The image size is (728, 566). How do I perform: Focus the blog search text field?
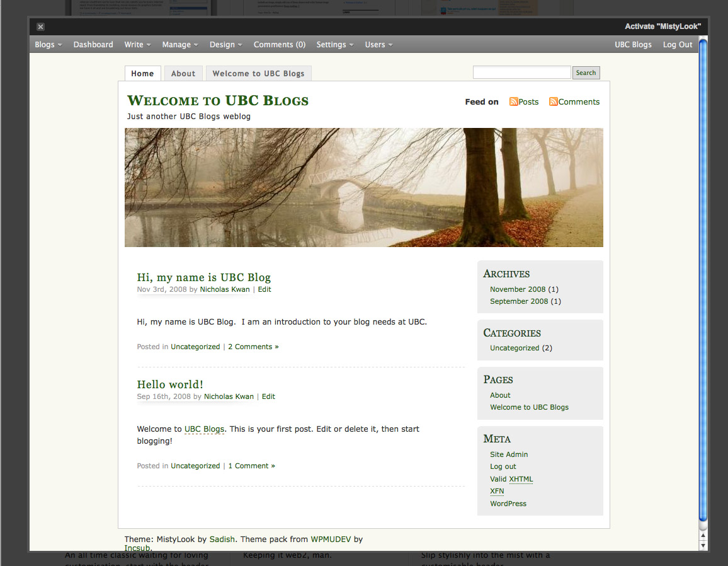click(x=522, y=72)
